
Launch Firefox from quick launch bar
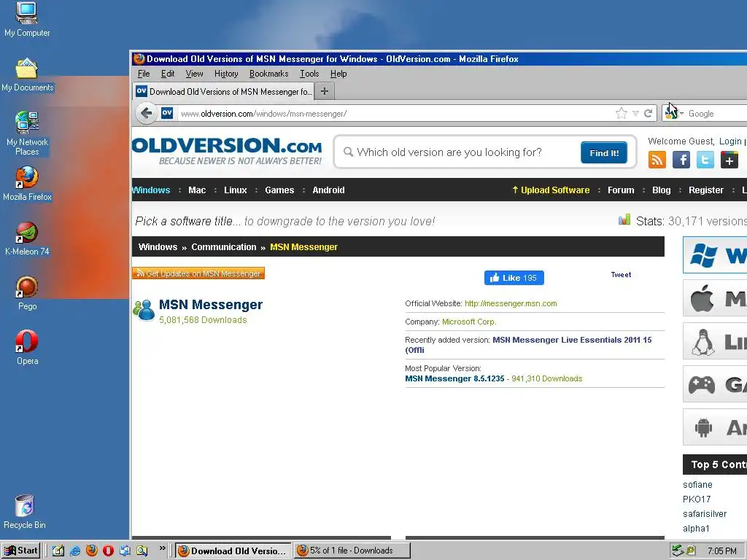point(91,551)
